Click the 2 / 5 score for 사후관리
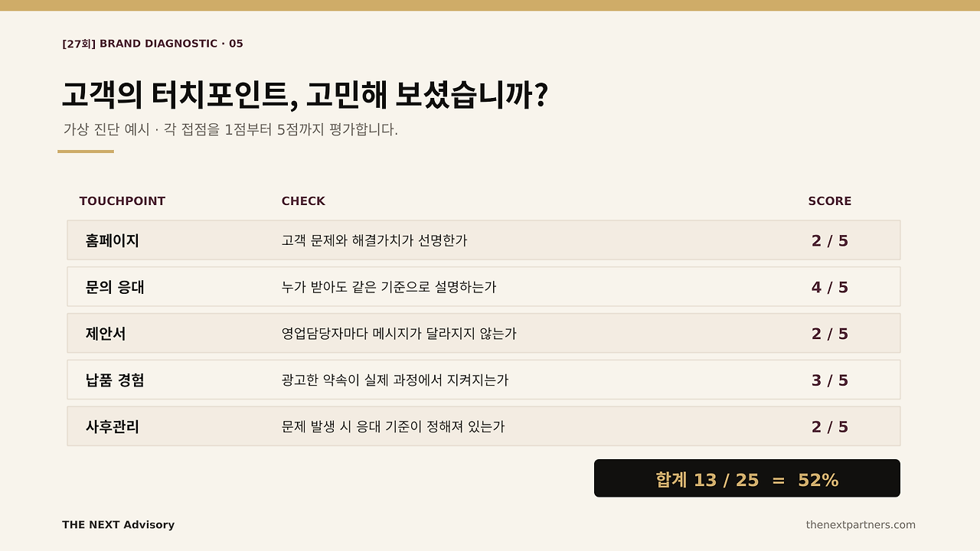The width and height of the screenshot is (980, 551). [x=830, y=427]
